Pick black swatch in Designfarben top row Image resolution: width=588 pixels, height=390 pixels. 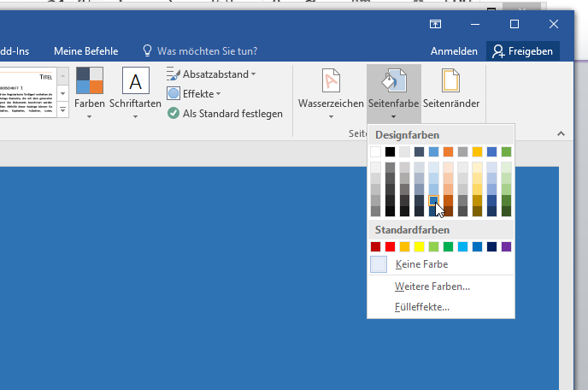pos(390,151)
